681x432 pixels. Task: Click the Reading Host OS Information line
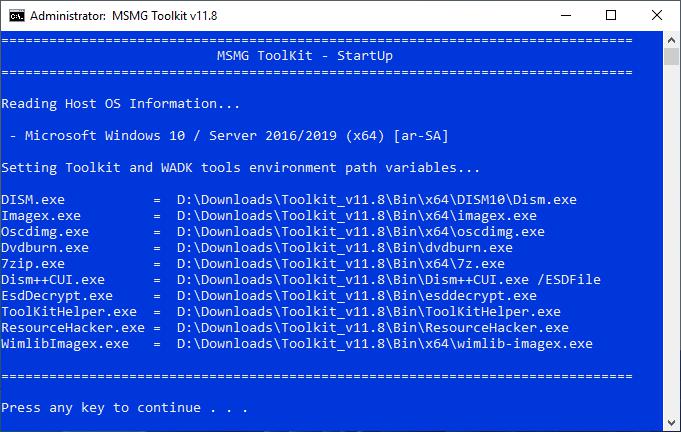point(120,104)
